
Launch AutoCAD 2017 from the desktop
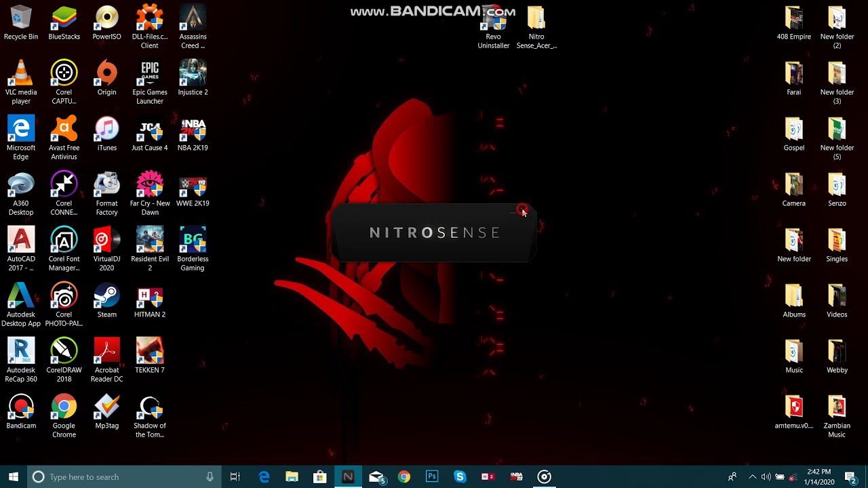(x=21, y=249)
